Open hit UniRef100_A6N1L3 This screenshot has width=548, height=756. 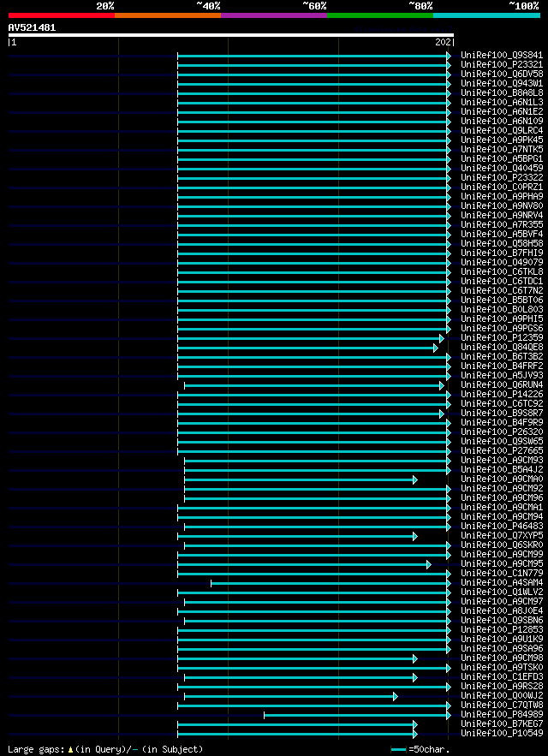(x=502, y=102)
